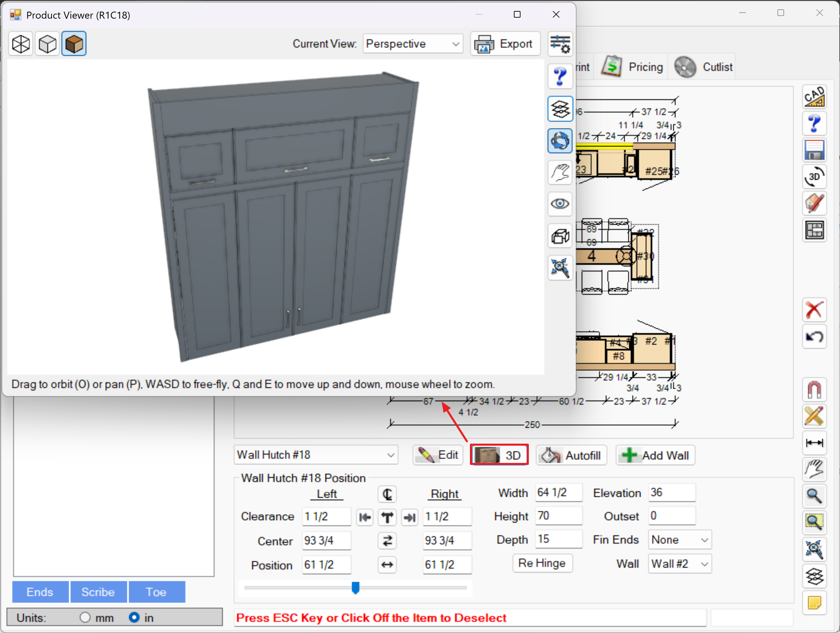Click the blue position slider handle
Viewport: 840px width, 633px height.
(x=355, y=587)
